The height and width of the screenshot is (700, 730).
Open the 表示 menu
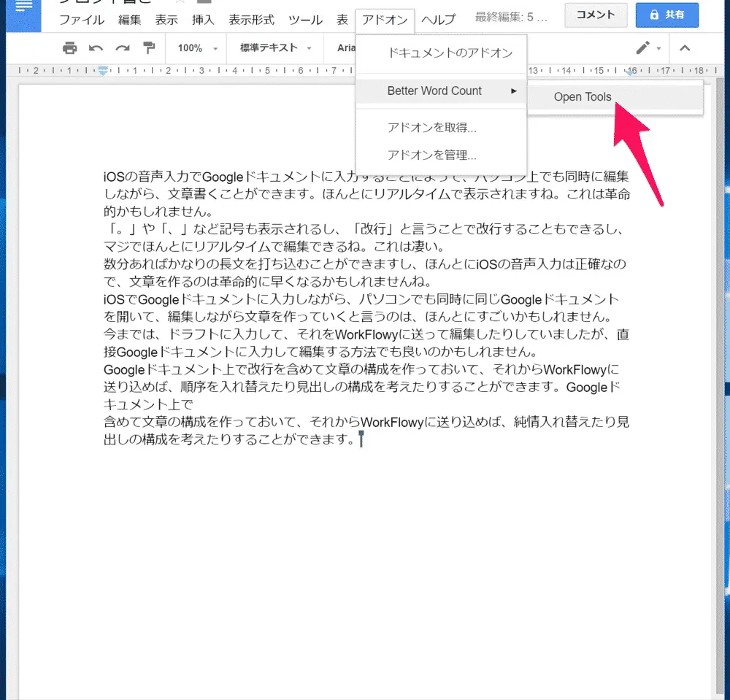point(166,20)
